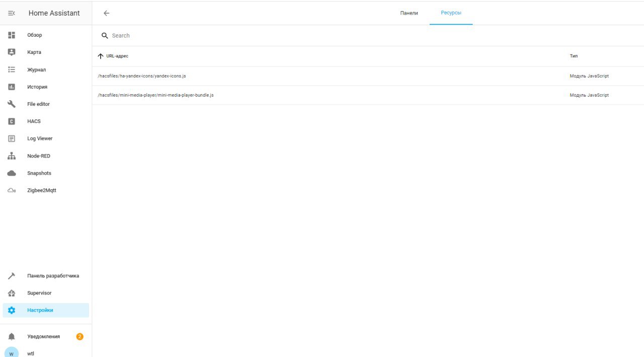Open the wtl user profile

click(46, 353)
